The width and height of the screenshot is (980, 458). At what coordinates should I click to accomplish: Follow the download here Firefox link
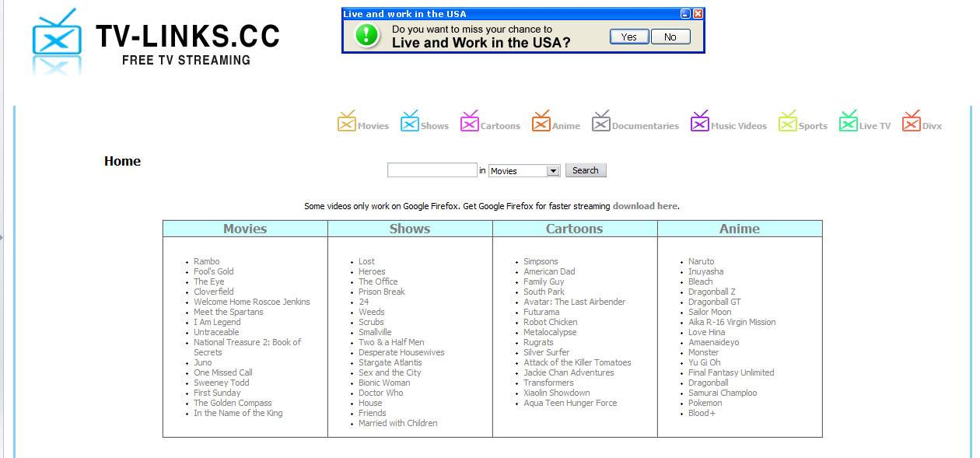(645, 206)
